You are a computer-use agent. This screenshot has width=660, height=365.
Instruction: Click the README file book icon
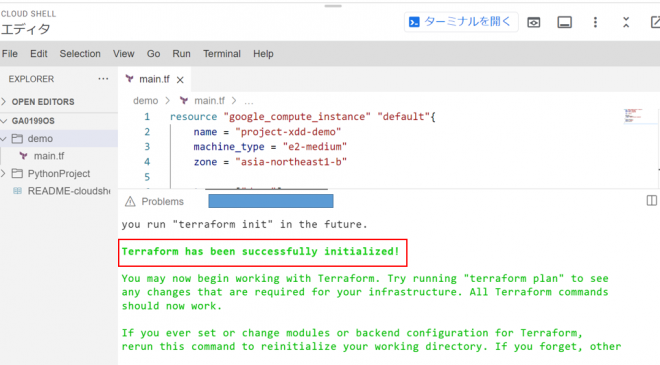point(17,191)
